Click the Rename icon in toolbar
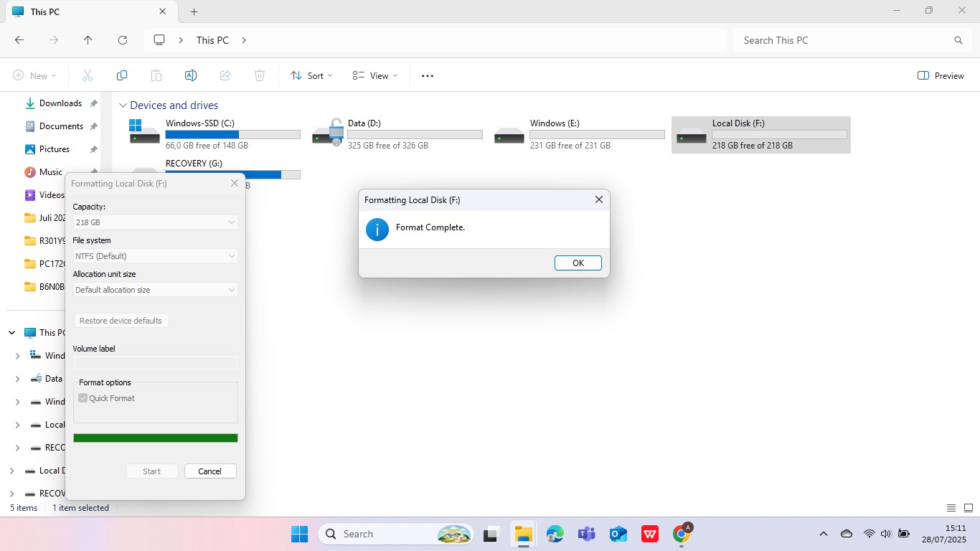The height and width of the screenshot is (551, 980). pyautogui.click(x=191, y=75)
